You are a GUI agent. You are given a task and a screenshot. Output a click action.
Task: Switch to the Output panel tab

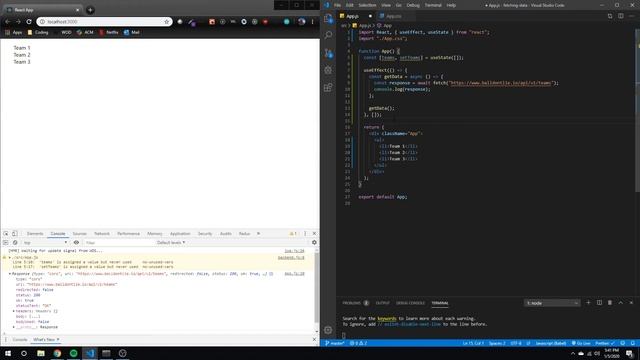(382, 303)
